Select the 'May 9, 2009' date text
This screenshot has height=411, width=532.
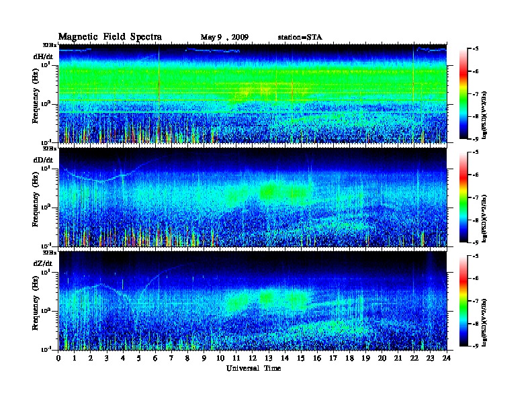224,38
